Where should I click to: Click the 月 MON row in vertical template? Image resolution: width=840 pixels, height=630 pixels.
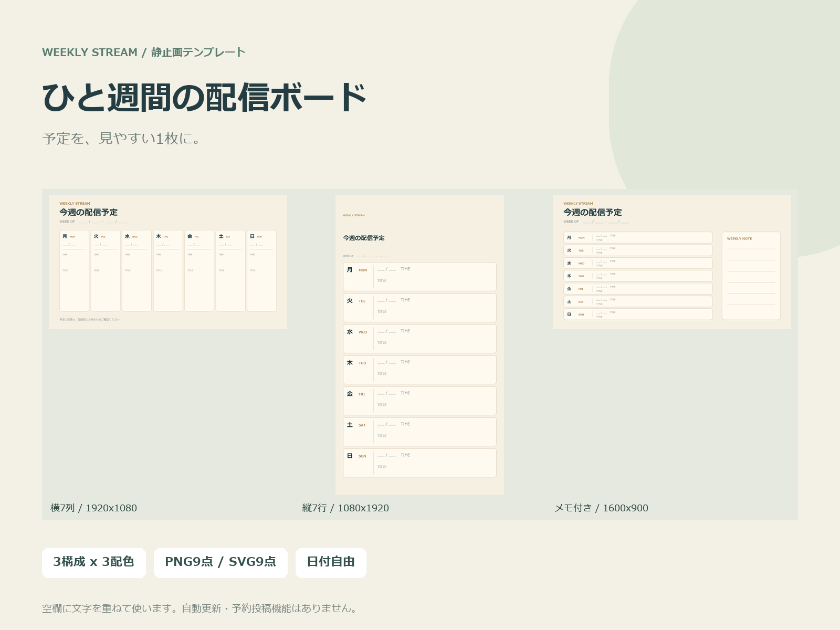(419, 277)
